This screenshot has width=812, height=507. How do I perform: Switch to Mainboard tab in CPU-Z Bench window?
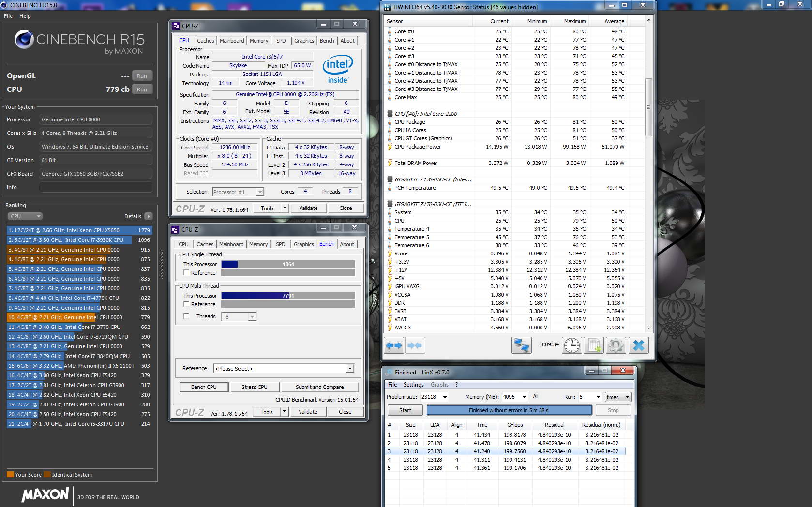pos(231,244)
